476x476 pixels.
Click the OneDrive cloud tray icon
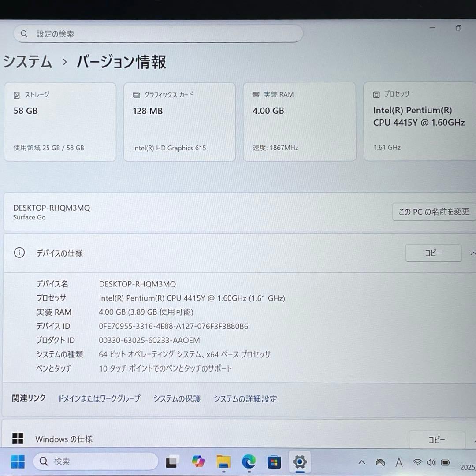click(380, 463)
